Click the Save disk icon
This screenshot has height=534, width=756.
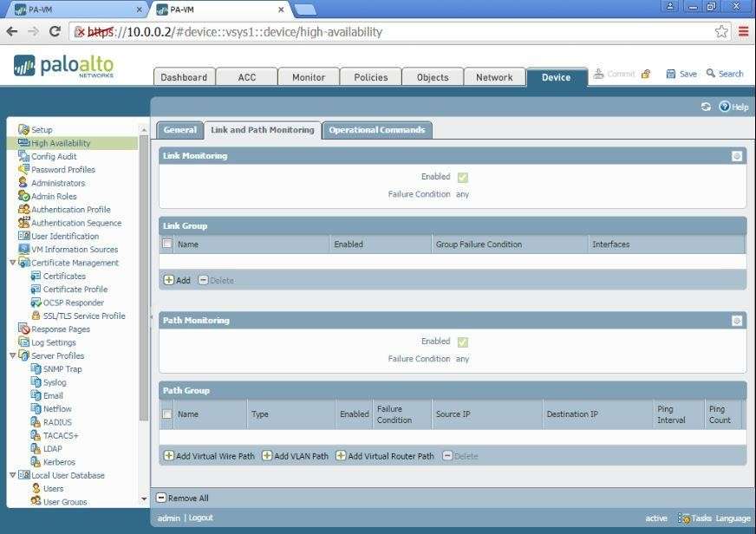click(x=670, y=74)
